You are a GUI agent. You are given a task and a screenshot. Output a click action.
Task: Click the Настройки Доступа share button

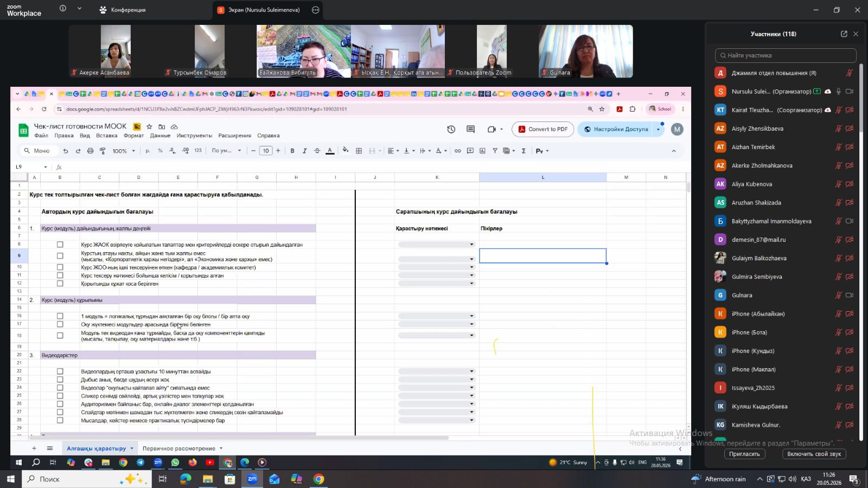(x=616, y=129)
